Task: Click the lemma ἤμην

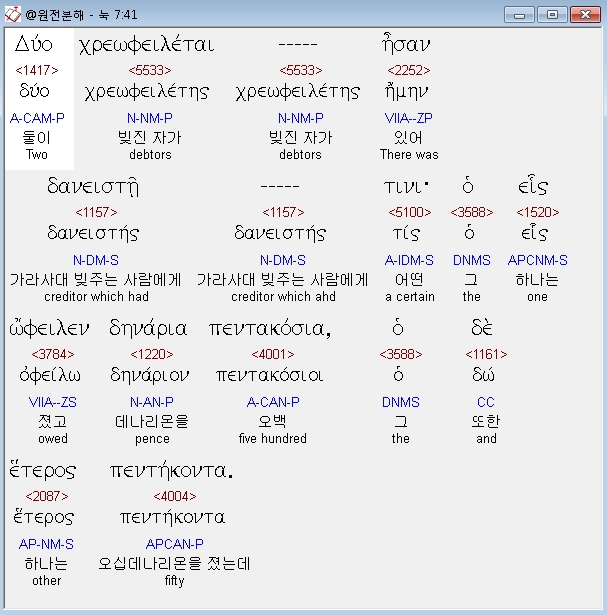Action: (x=406, y=91)
